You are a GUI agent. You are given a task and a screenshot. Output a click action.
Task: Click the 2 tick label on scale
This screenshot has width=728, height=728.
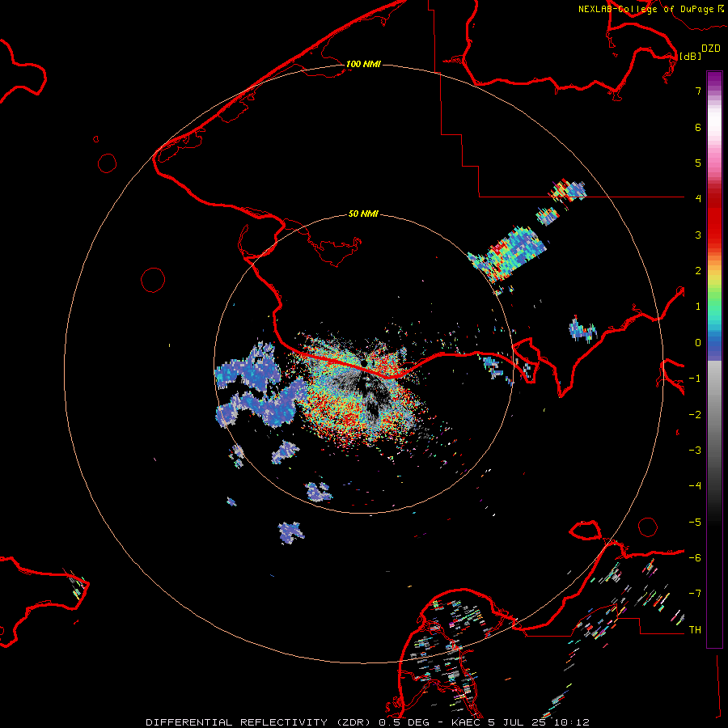pyautogui.click(x=698, y=270)
